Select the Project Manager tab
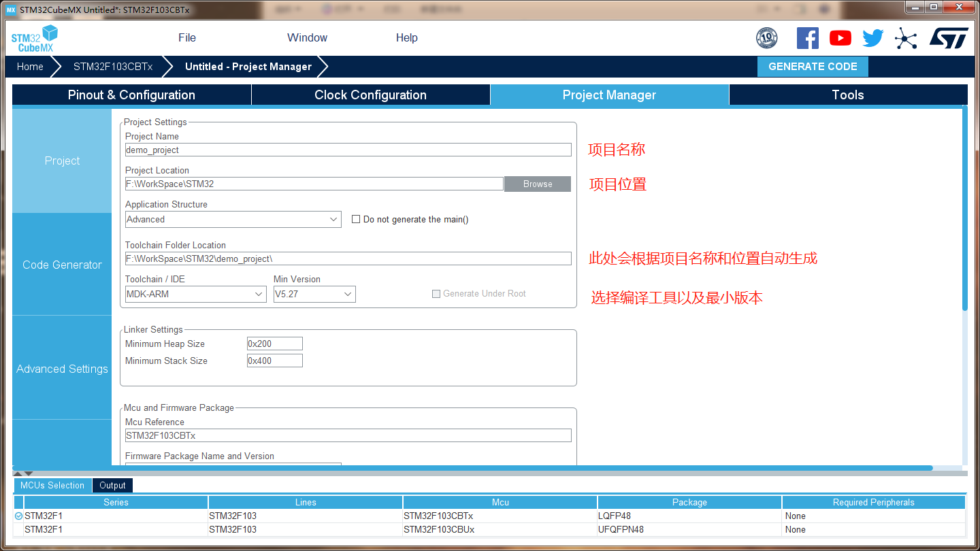 pyautogui.click(x=610, y=95)
